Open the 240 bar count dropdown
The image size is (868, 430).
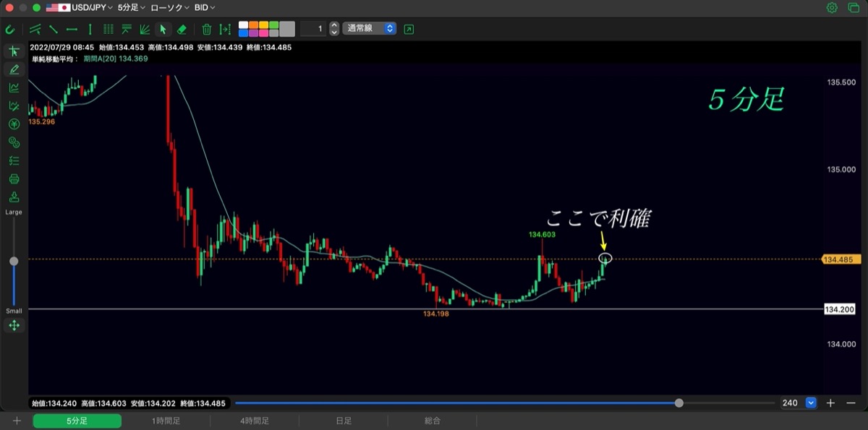point(799,403)
